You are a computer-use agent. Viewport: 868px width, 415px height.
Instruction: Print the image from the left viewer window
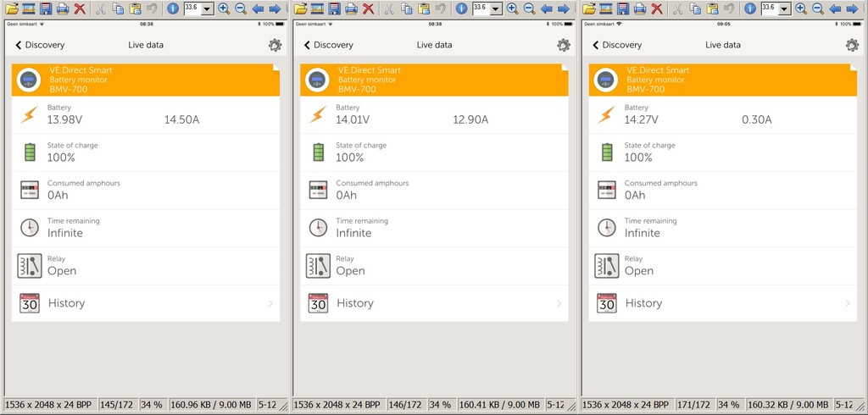63,8
